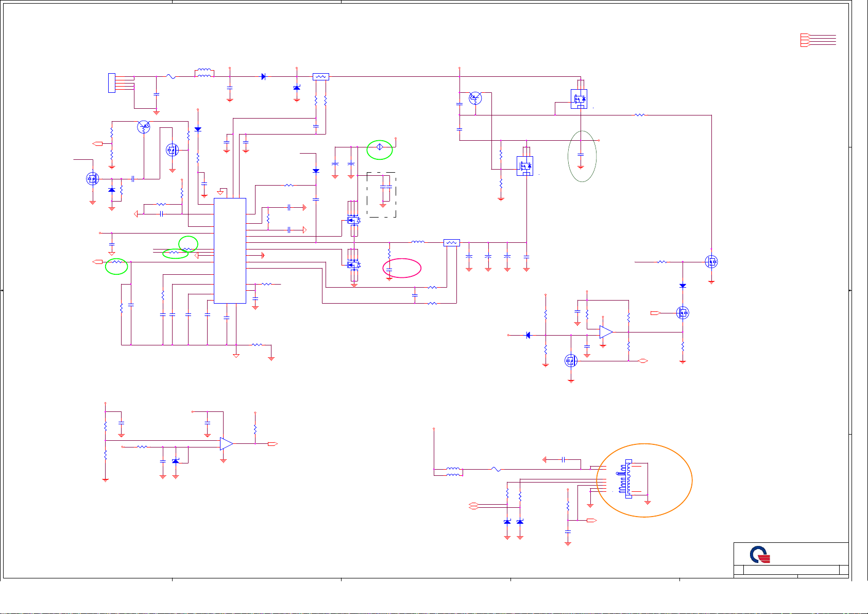
Task: Click the diode feeding the op-amp input
Action: click(x=527, y=335)
